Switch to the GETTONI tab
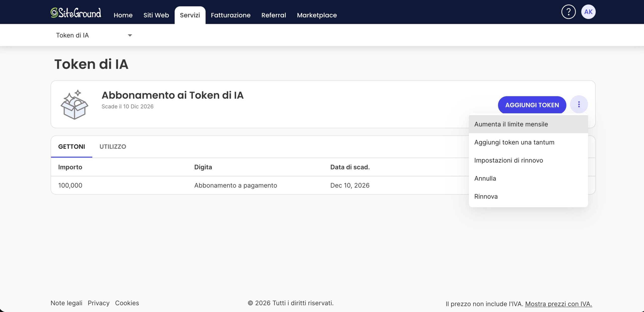The image size is (644, 312). tap(71, 146)
